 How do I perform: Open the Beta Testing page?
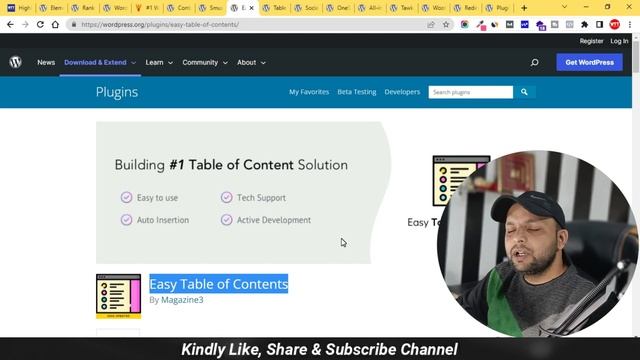point(357,92)
